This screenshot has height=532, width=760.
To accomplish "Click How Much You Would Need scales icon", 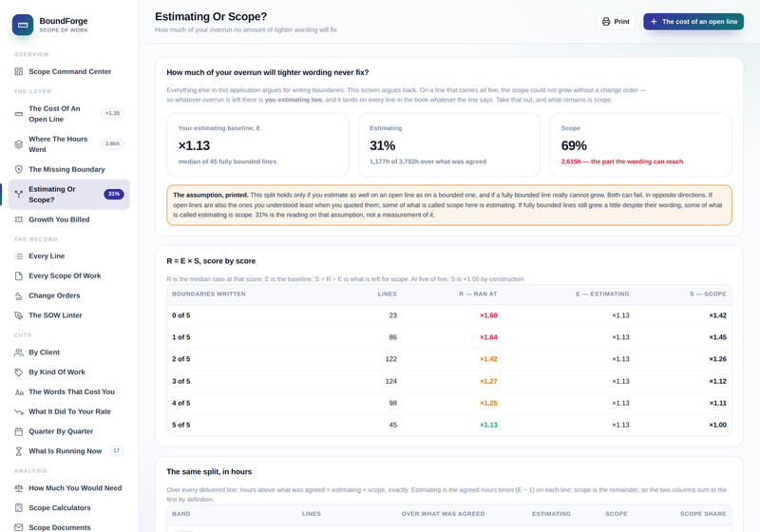I will click(18, 488).
